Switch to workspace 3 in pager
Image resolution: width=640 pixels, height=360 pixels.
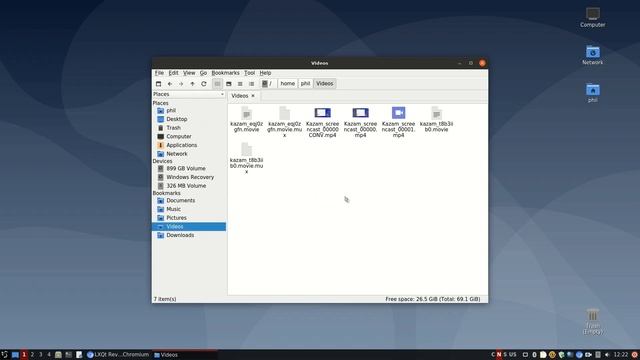coord(40,355)
